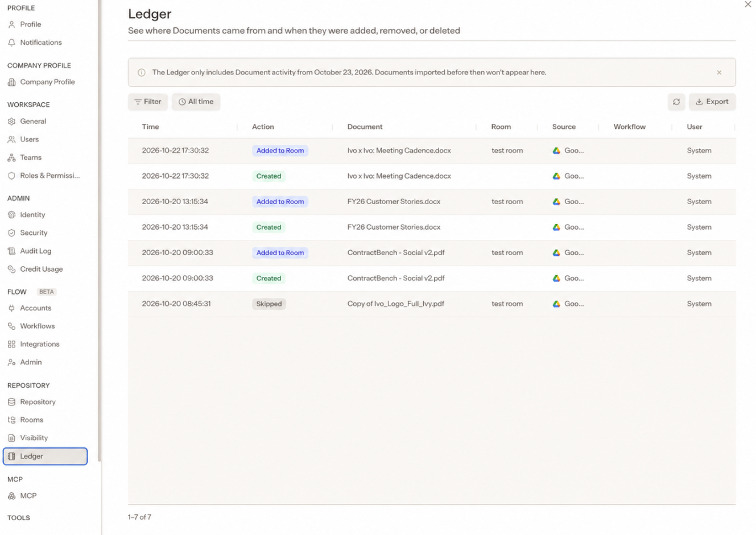Screen dimensions: 756x535
Task: Click the Rooms icon in sidebar
Action: tap(11, 420)
